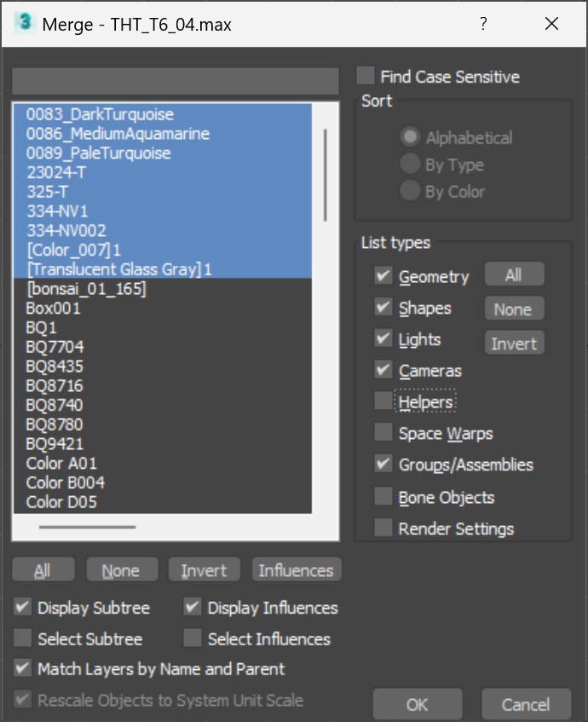
Task: Check the Render Settings list type
Action: click(x=383, y=529)
